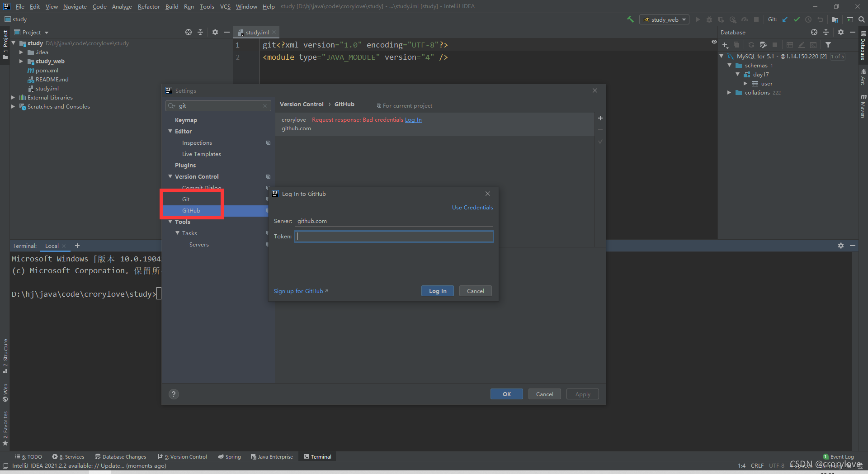The height and width of the screenshot is (474, 868).
Task: Toggle tool window bars icon in status bar
Action: [5, 466]
